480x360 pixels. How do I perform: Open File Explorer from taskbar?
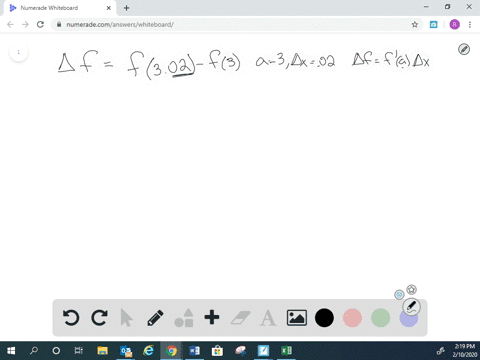click(102, 351)
